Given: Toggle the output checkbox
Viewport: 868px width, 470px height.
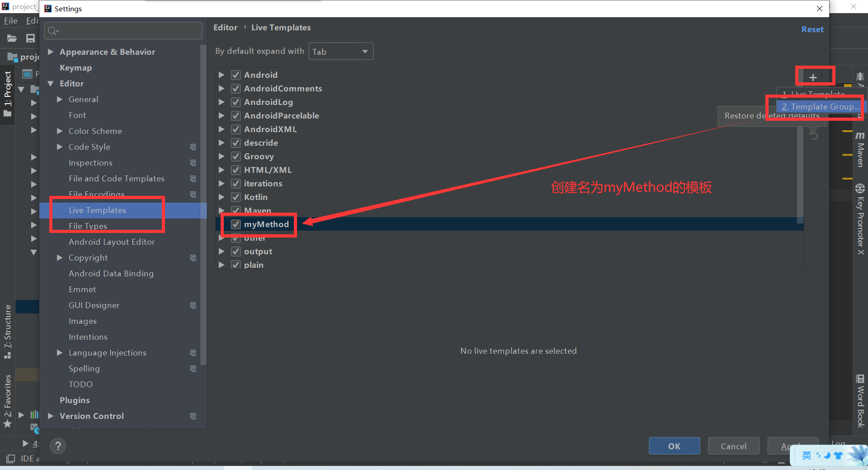Looking at the screenshot, I should (x=236, y=252).
